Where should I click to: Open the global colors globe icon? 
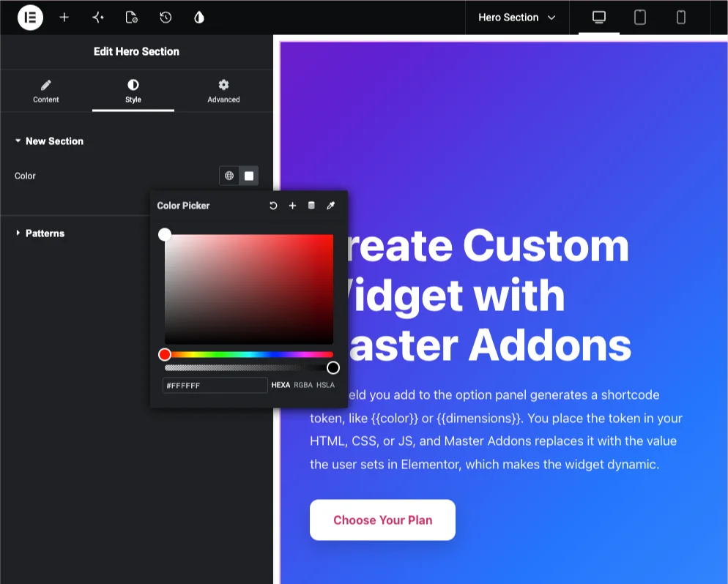click(229, 176)
